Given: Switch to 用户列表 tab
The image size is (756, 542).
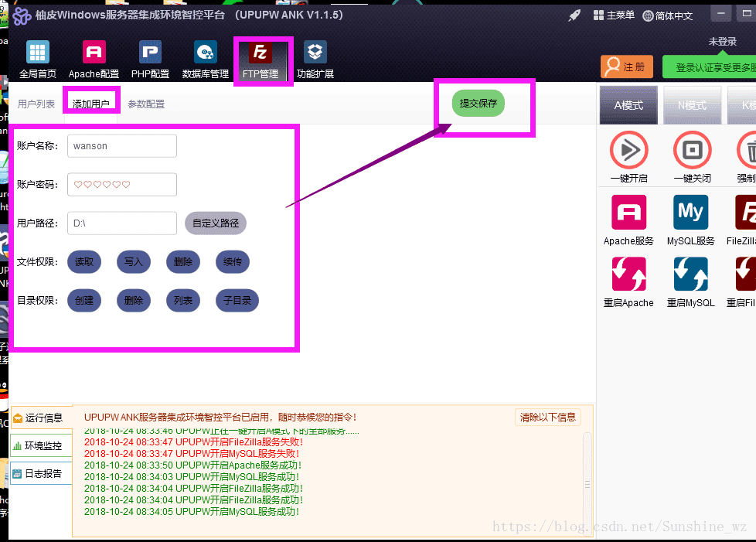Looking at the screenshot, I should [x=36, y=104].
